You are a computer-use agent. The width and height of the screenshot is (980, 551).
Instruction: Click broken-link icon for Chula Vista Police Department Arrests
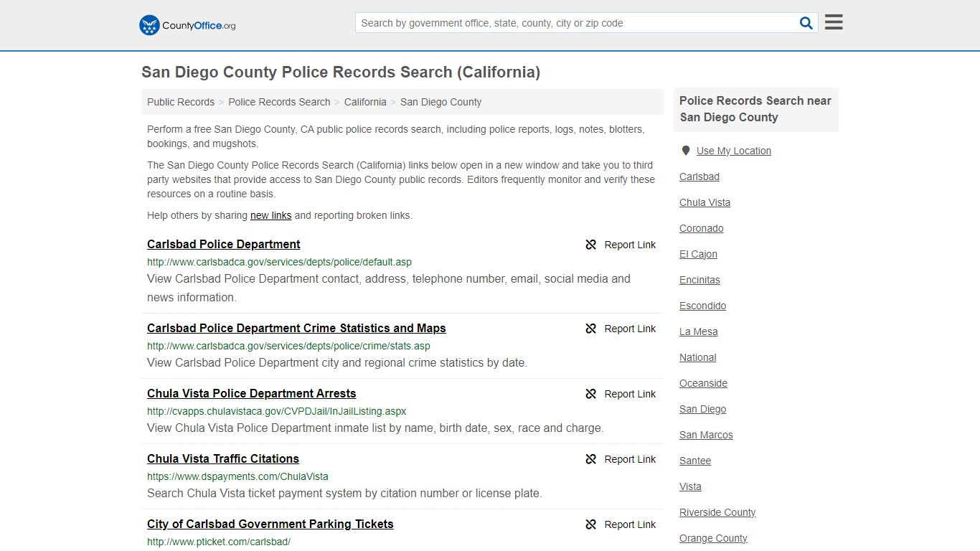pos(591,394)
